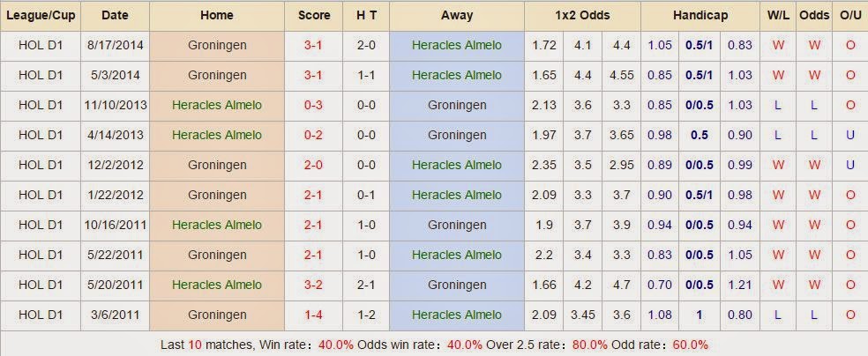
Task: Click Heracles Almelo away on 5/22/2011
Action: click(457, 255)
